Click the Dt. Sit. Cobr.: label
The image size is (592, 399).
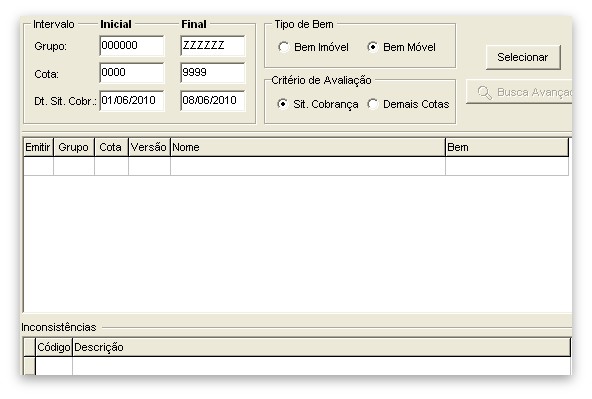(x=65, y=101)
